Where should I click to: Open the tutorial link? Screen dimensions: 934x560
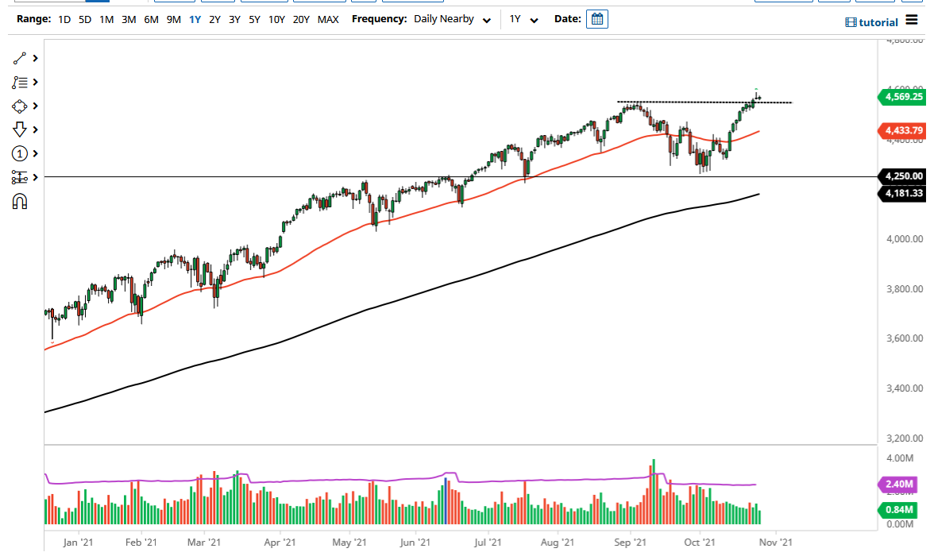[x=874, y=21]
